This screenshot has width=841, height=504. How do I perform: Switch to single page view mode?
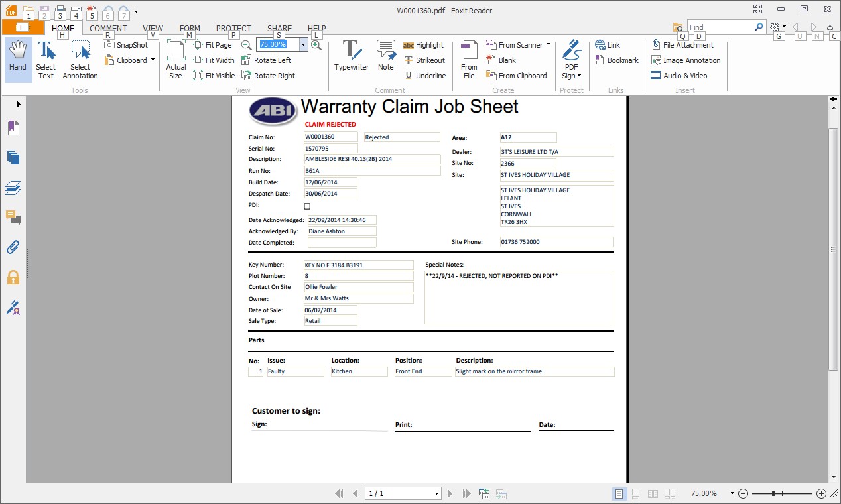(619, 494)
